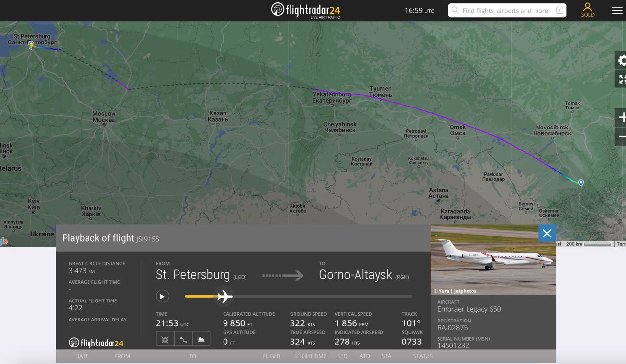Click the center-on-aircraft icon under time
The width and height of the screenshot is (626, 364).
(165, 339)
